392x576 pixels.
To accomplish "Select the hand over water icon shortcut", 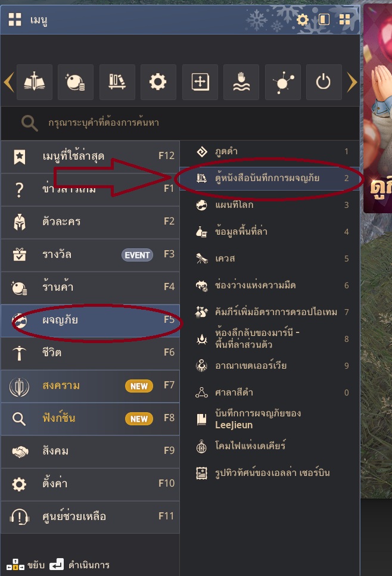I will pos(241,82).
